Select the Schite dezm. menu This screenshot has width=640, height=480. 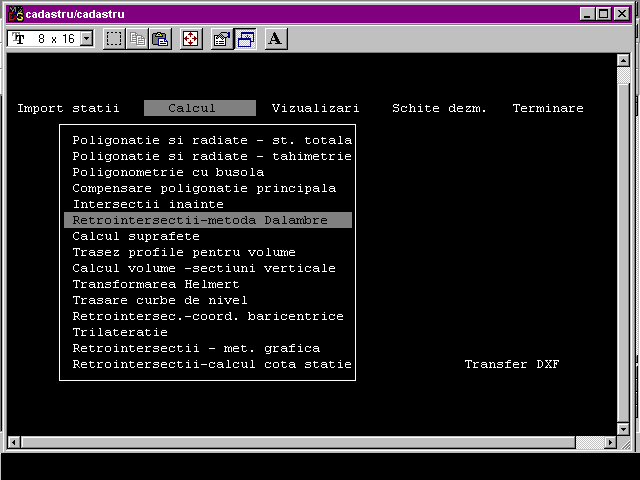tap(439, 108)
